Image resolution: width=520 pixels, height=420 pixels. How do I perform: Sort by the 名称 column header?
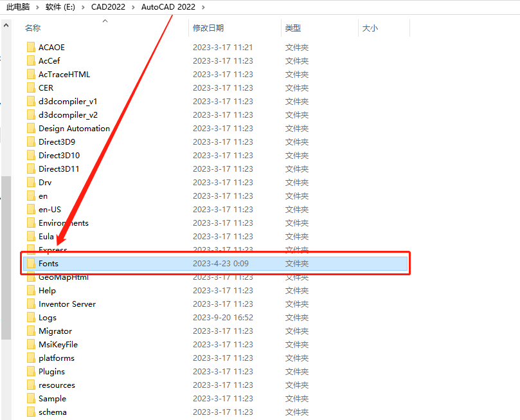point(33,28)
